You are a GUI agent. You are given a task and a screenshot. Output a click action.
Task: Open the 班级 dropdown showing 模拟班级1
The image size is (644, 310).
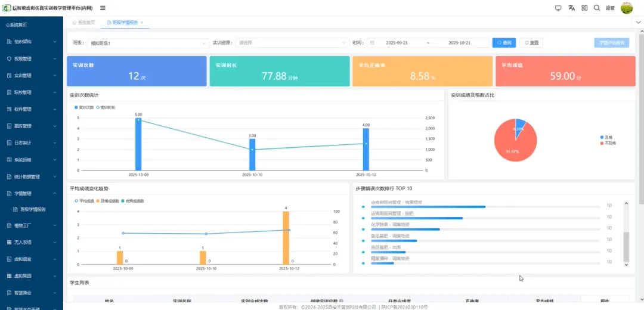[148, 43]
